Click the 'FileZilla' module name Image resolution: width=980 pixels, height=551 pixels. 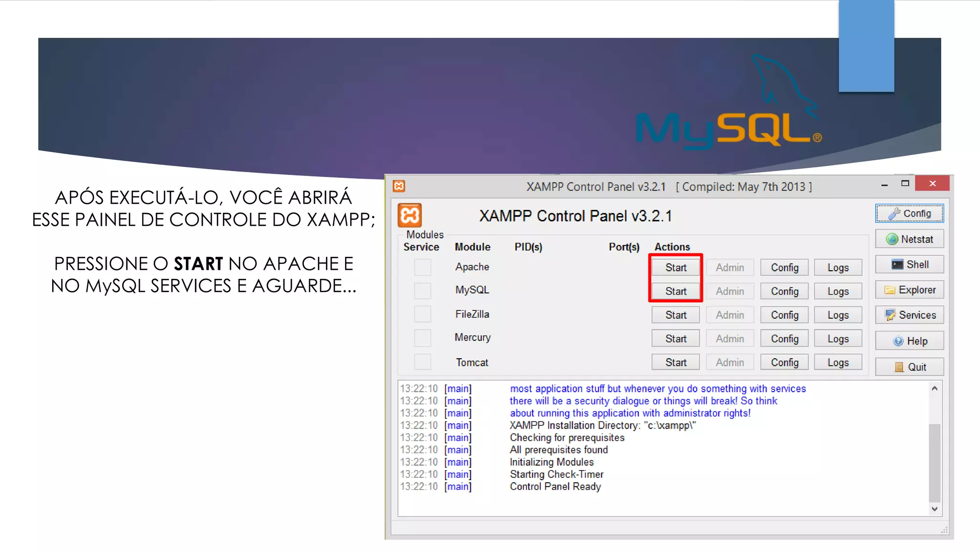click(472, 314)
